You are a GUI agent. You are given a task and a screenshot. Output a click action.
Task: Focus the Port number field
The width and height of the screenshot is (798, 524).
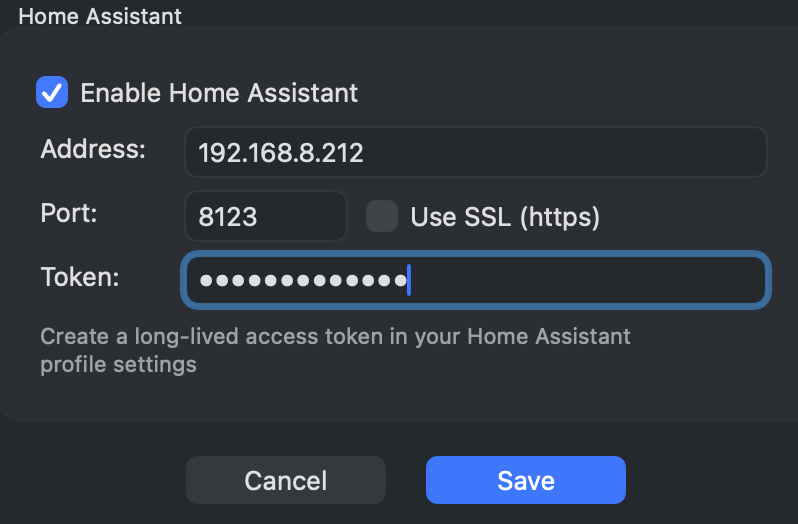coord(265,217)
